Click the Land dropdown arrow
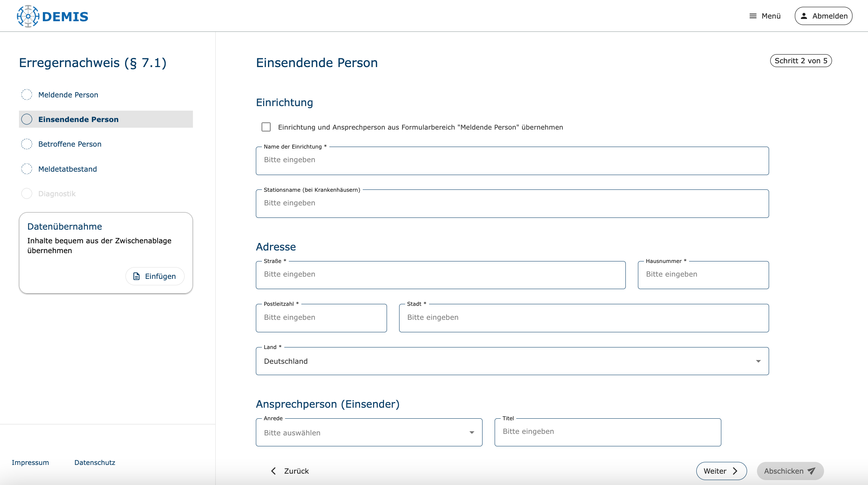 click(758, 361)
